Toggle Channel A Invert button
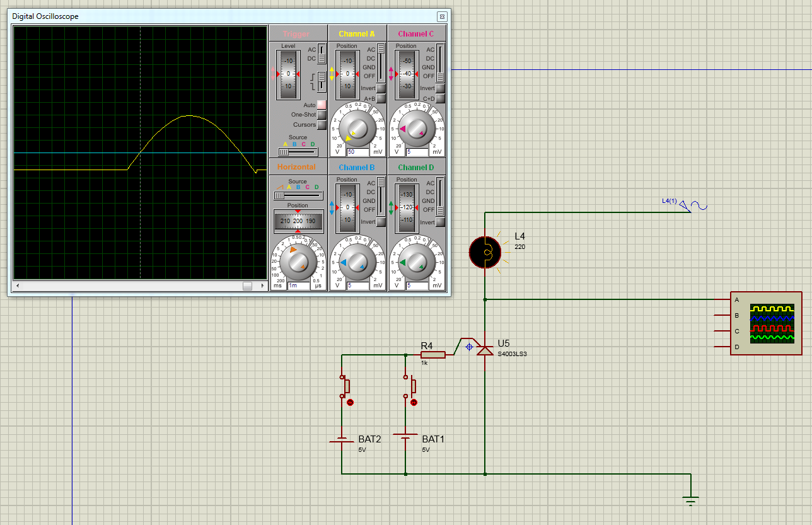 coord(381,88)
